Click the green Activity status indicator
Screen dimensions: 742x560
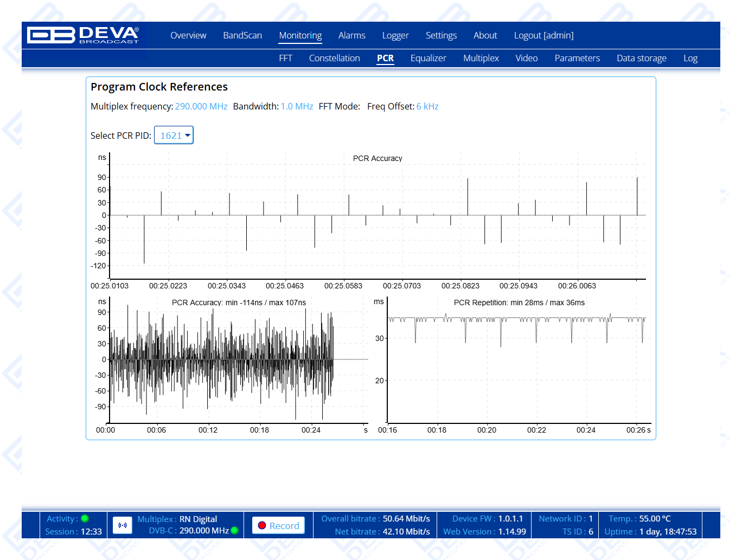click(x=85, y=519)
